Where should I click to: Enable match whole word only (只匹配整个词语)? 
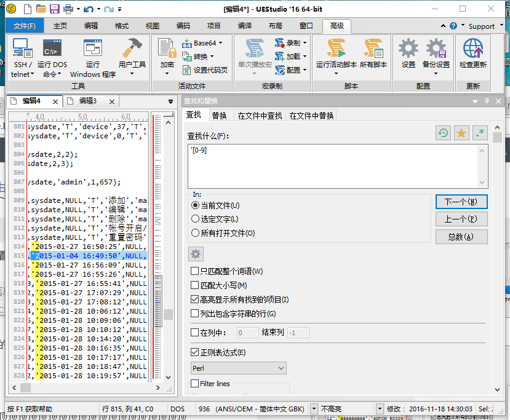point(194,271)
